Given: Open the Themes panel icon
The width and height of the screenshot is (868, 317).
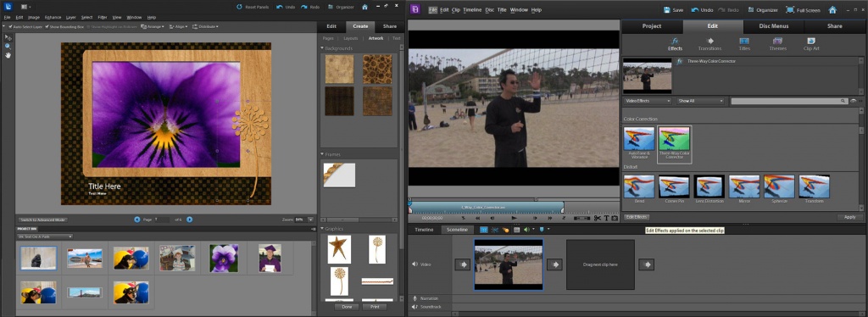Looking at the screenshot, I should pos(778,44).
